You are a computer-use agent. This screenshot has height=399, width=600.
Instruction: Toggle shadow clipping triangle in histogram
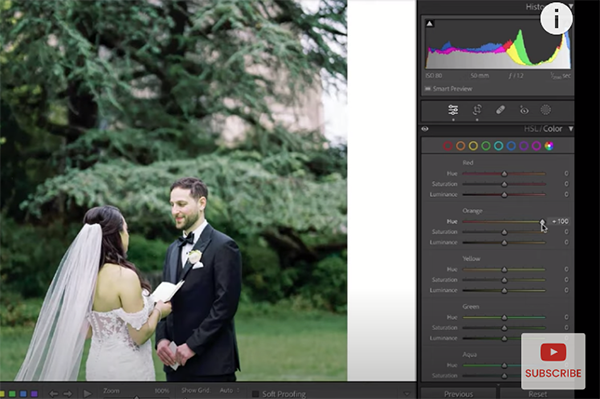tap(429, 24)
